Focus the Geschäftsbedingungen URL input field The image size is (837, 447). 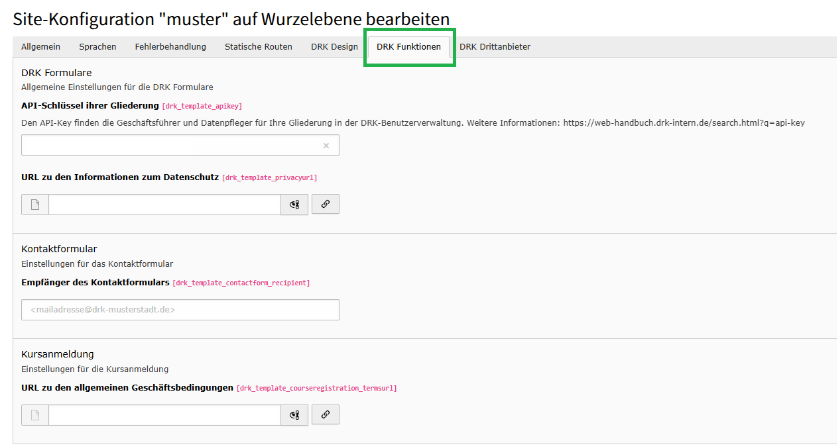[165, 414]
